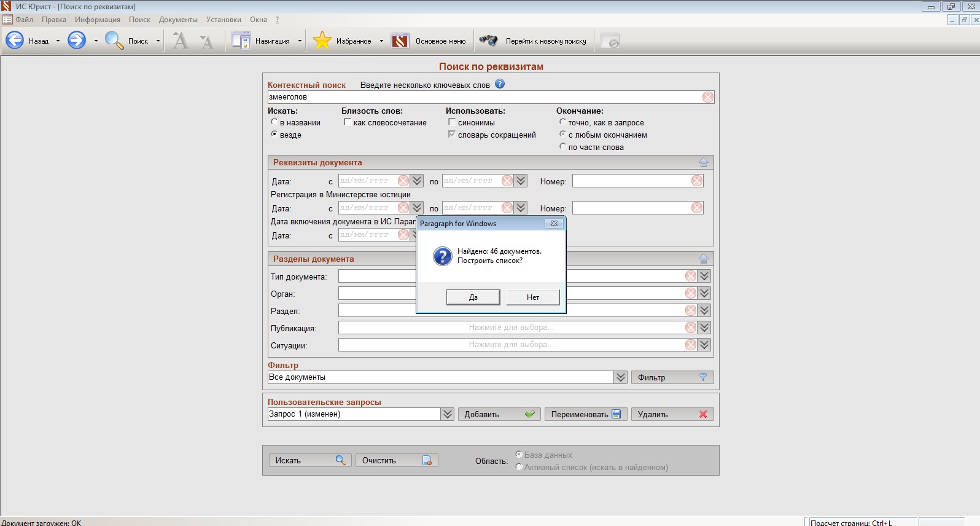Click the application logo icon in menu bar

[x=7, y=20]
